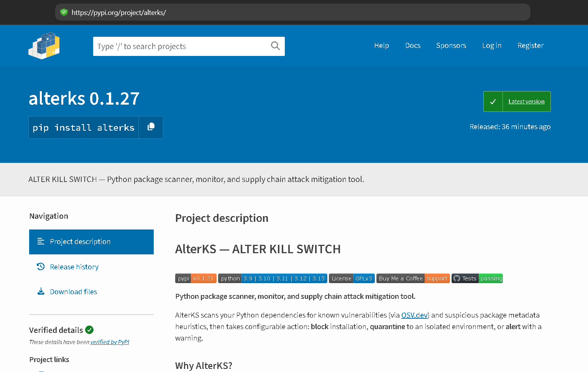
Task: Select the Download files navigation item
Action: [x=73, y=291]
